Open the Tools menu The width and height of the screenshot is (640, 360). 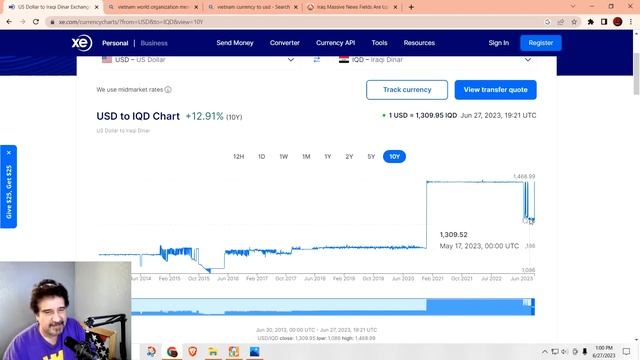pyautogui.click(x=379, y=43)
